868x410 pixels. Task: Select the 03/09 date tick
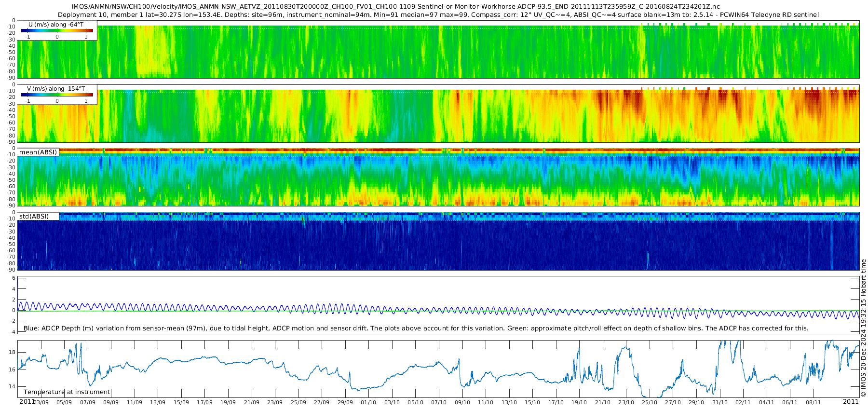(41, 402)
